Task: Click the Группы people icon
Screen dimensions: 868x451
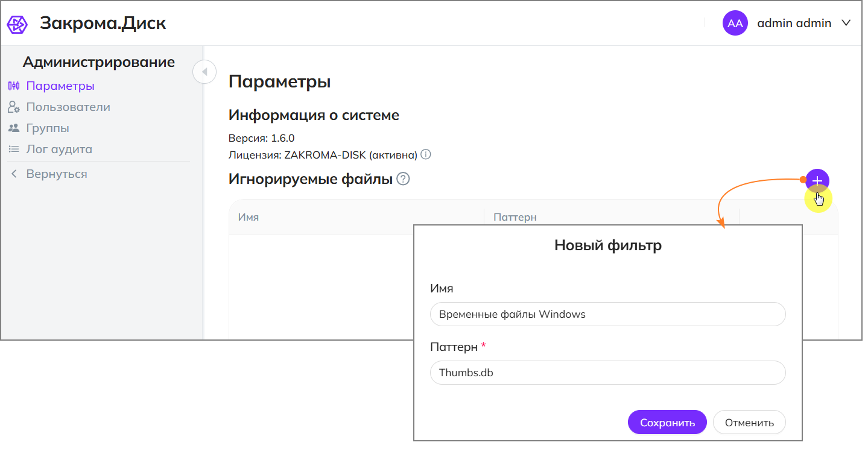Action: click(14, 128)
